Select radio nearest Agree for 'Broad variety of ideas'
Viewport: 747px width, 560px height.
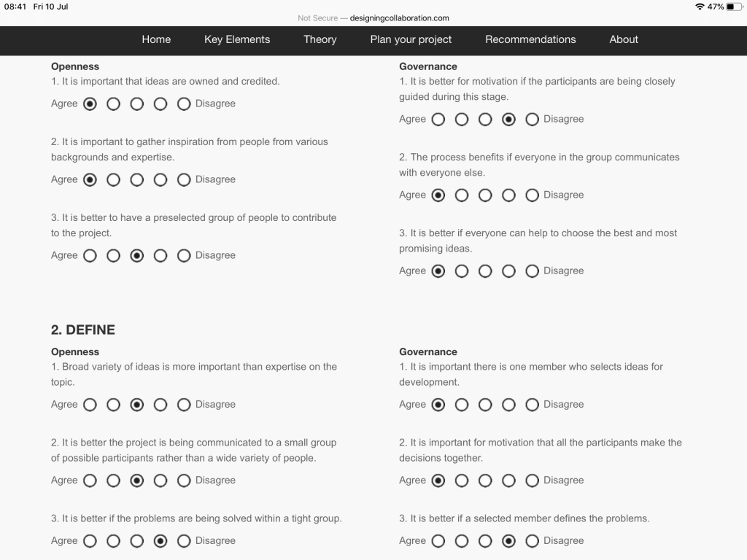coord(90,404)
